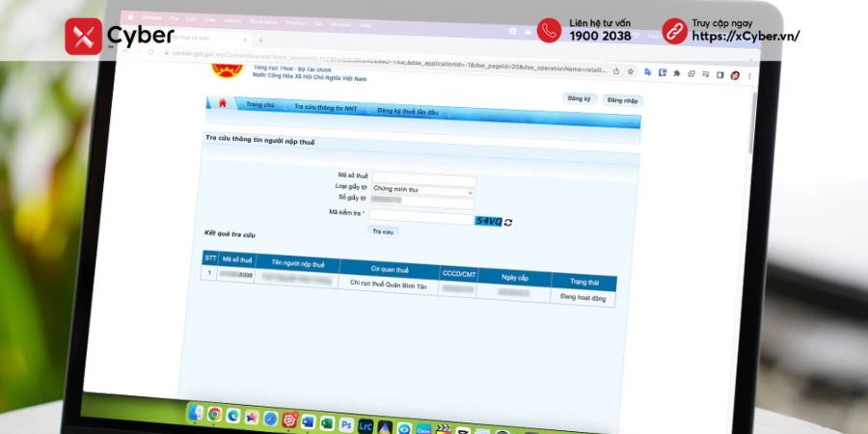Click the Tra cứu search button
The width and height of the screenshot is (868, 434).
click(x=383, y=231)
